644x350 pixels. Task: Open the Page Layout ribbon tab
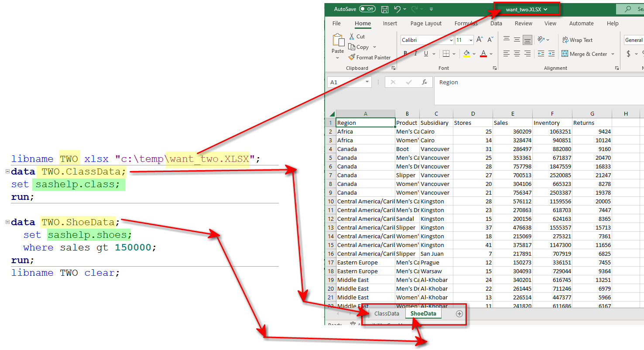click(x=426, y=24)
